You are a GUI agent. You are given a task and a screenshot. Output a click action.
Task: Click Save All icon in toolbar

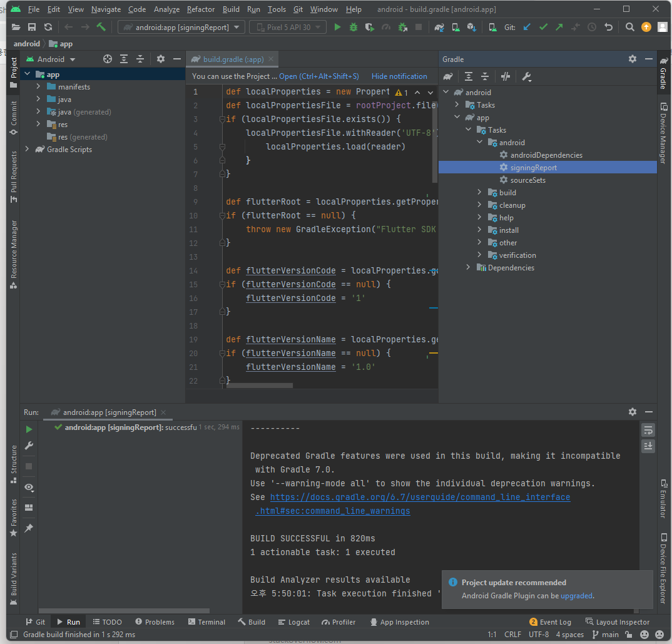click(32, 27)
